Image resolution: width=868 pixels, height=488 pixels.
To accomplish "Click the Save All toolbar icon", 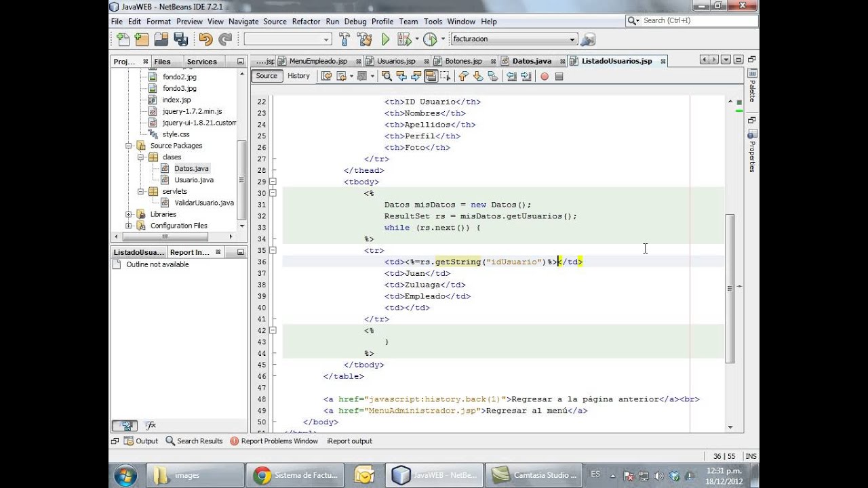I will click(180, 39).
